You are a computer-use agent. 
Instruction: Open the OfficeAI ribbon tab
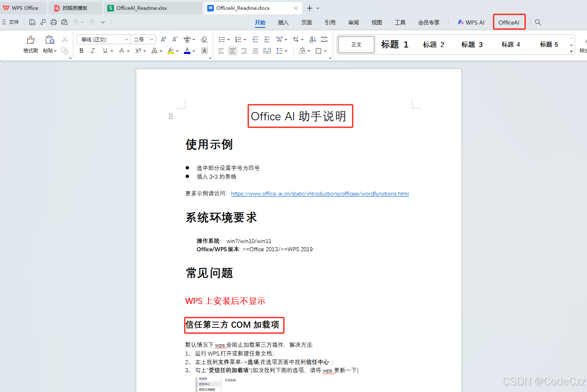(x=509, y=23)
